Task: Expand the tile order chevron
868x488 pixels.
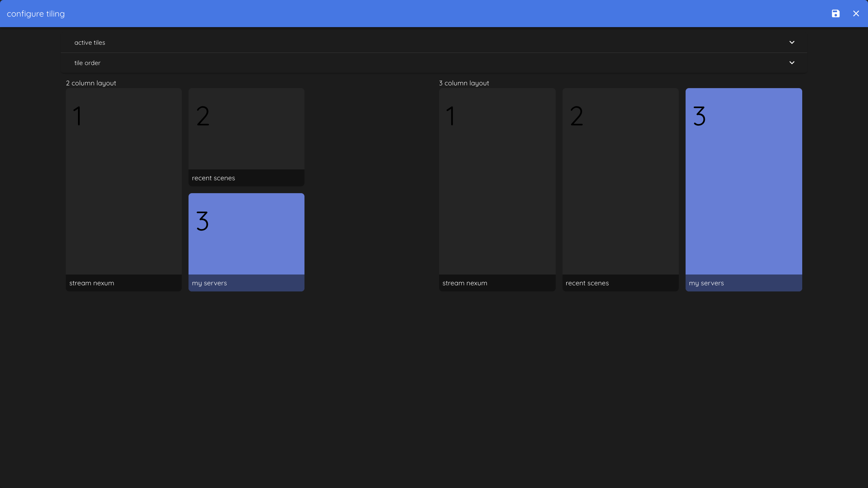Action: coord(792,63)
